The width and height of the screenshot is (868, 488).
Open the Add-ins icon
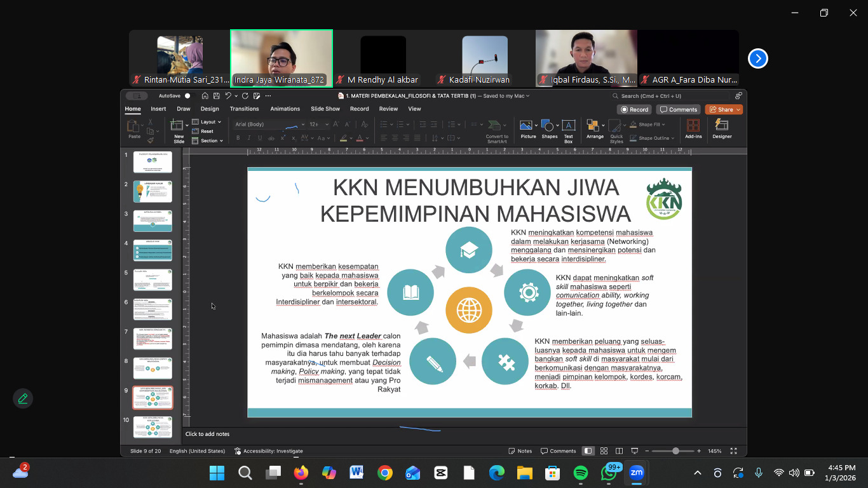click(x=693, y=126)
